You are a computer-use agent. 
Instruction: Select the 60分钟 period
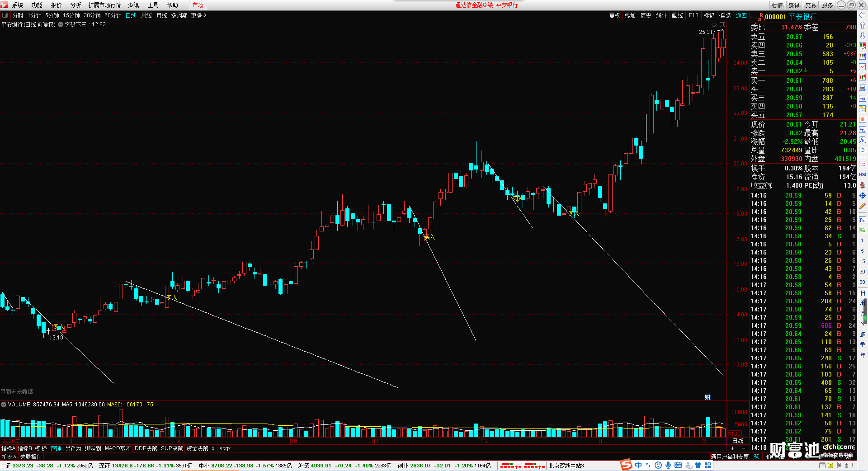113,15
